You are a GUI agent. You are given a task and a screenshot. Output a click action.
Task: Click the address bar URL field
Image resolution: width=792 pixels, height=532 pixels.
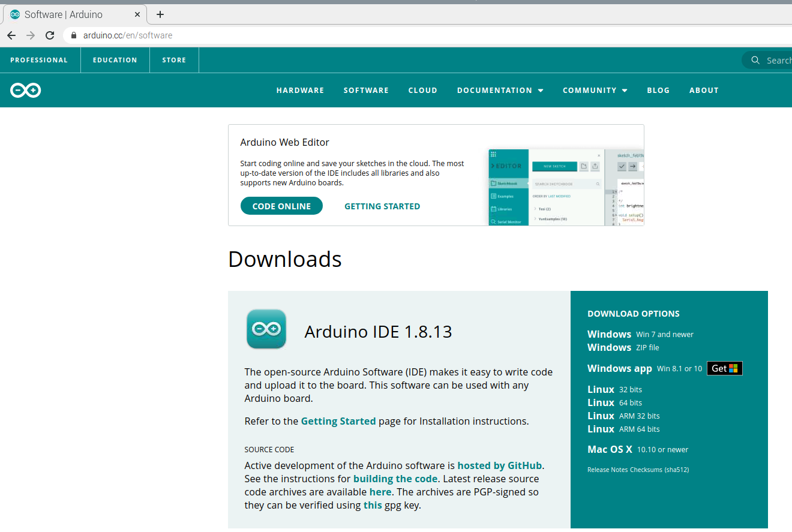[427, 35]
